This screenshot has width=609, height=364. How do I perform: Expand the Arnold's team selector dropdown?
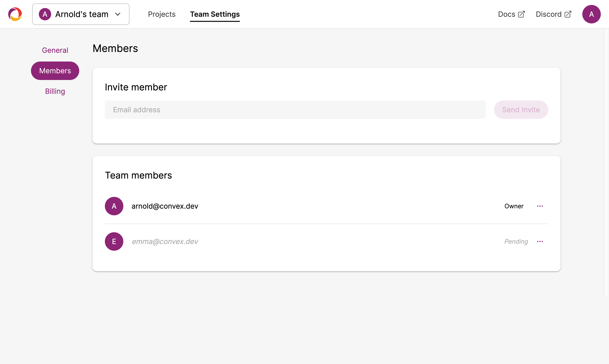point(81,14)
